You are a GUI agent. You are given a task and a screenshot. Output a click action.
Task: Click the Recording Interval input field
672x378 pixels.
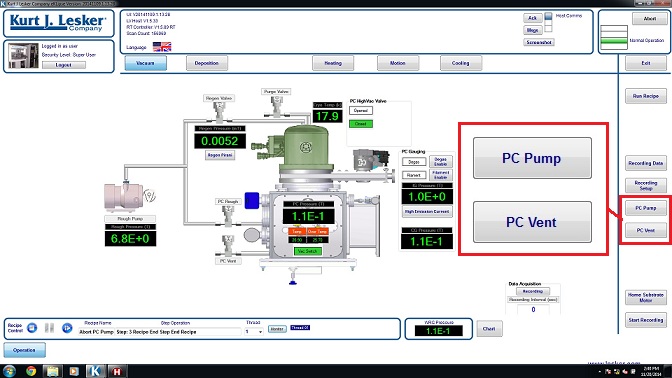(x=533, y=309)
